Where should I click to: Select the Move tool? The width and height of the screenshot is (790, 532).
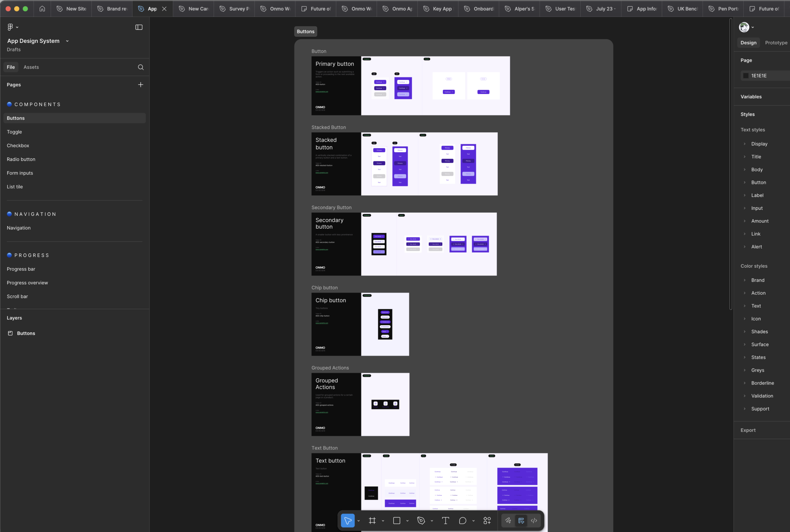[347, 520]
